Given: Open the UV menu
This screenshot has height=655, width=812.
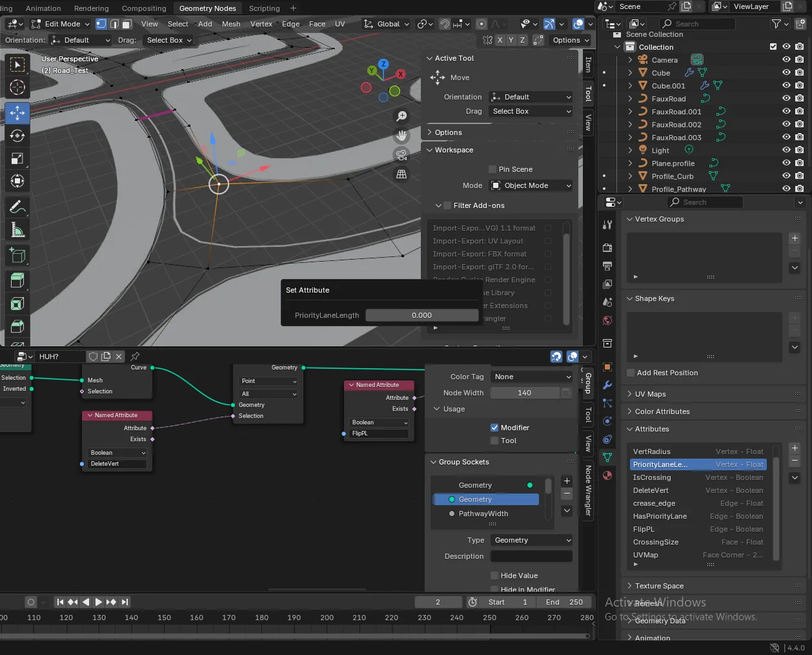Looking at the screenshot, I should pyautogui.click(x=340, y=24).
